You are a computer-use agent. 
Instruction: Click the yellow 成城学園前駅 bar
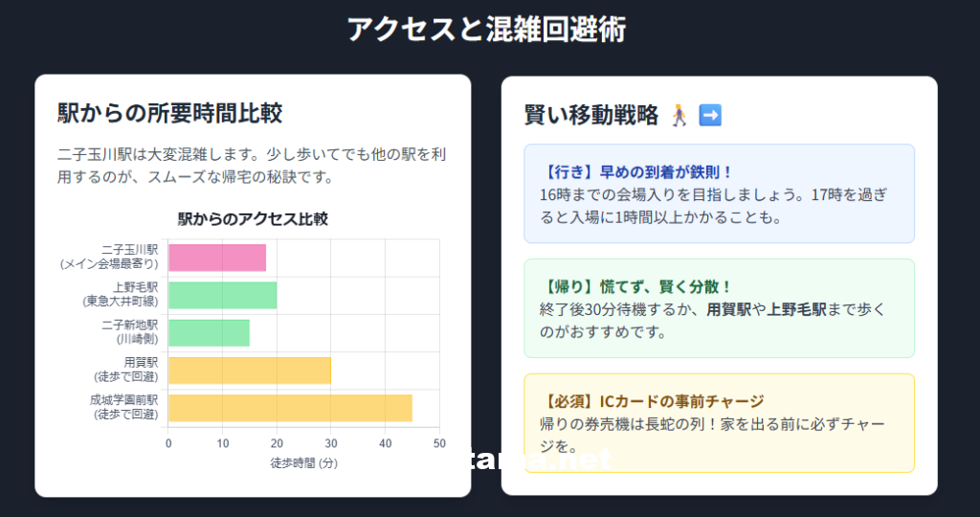(290, 408)
